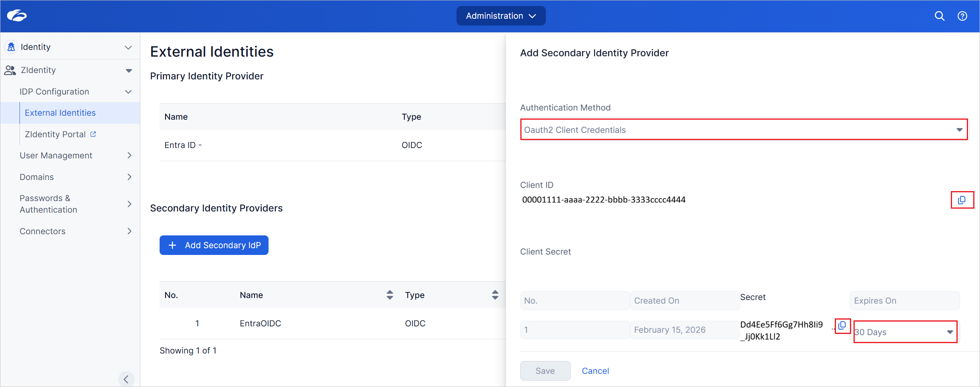Click the Showing 1 of 1 text

(x=188, y=351)
